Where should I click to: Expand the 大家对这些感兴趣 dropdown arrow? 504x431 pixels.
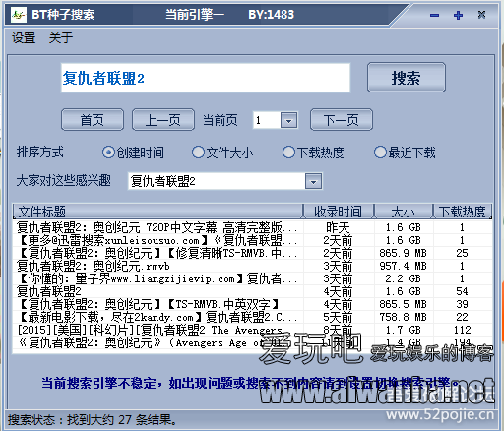click(x=313, y=181)
